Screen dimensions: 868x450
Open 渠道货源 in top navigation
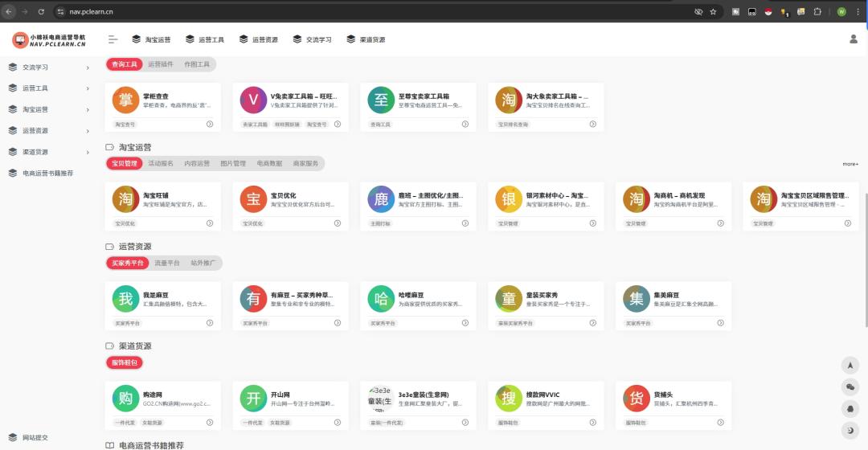coord(366,39)
